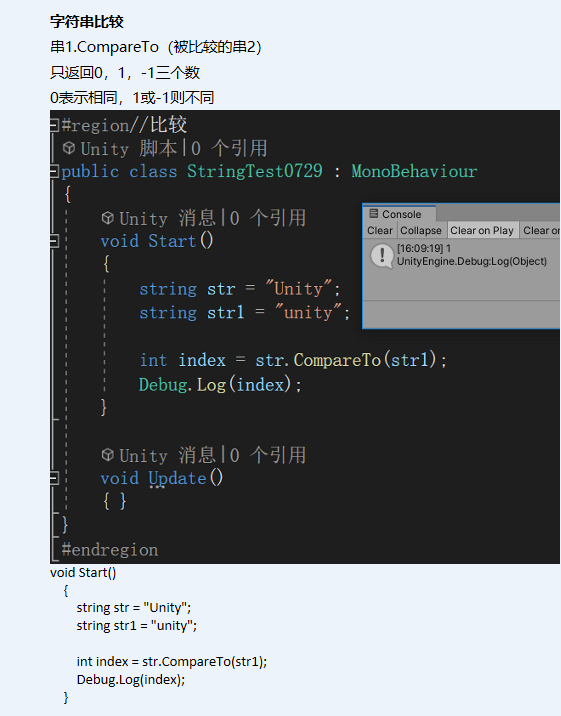The image size is (561, 716).
Task: Select the log entry showing result 1
Action: [x=462, y=255]
